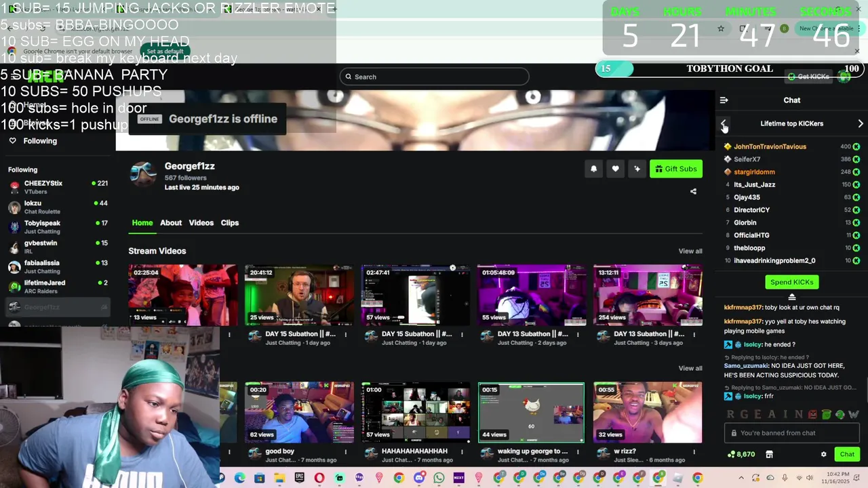The image size is (868, 488).
Task: Click View all for Stream Videos
Action: tap(690, 251)
